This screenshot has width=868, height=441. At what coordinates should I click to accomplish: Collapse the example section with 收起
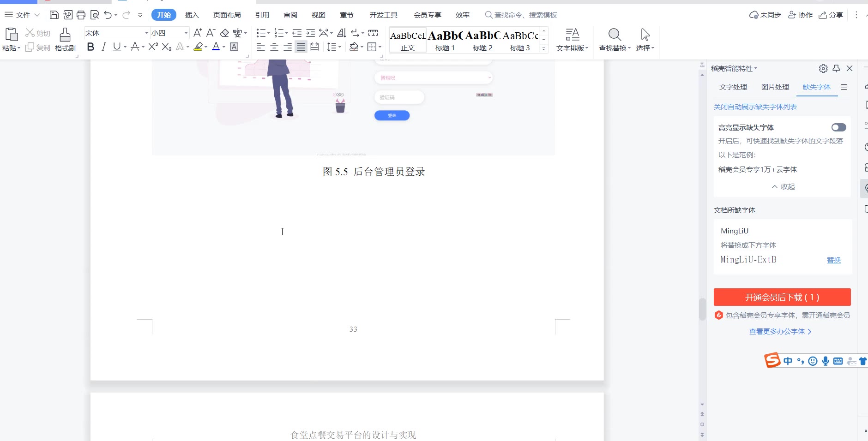[783, 186]
